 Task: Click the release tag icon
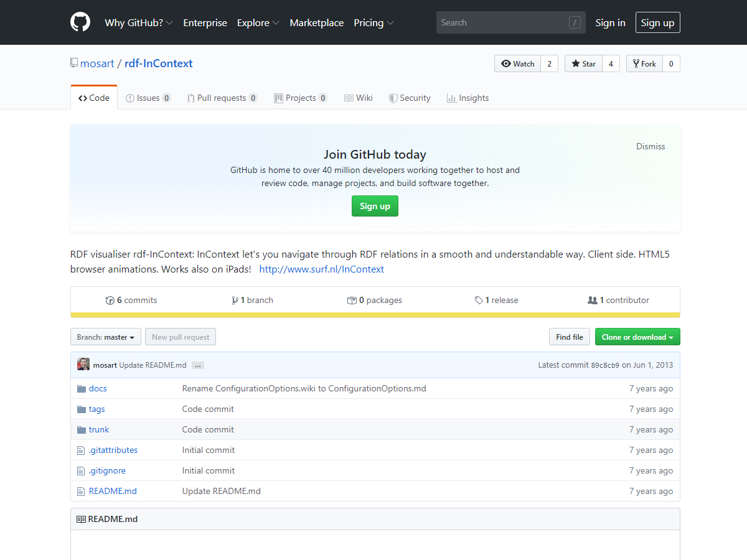pyautogui.click(x=479, y=301)
